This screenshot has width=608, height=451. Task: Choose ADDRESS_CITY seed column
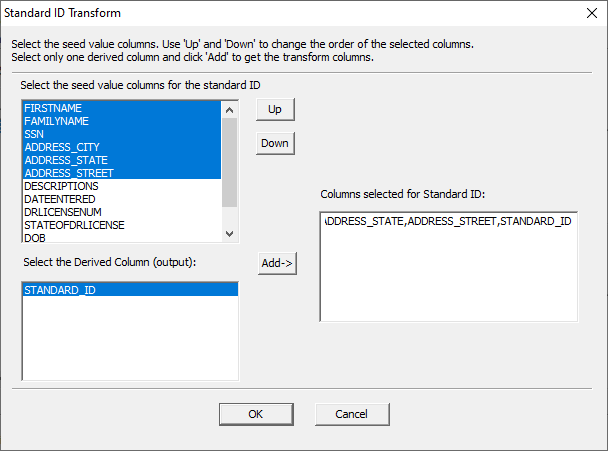click(122, 147)
